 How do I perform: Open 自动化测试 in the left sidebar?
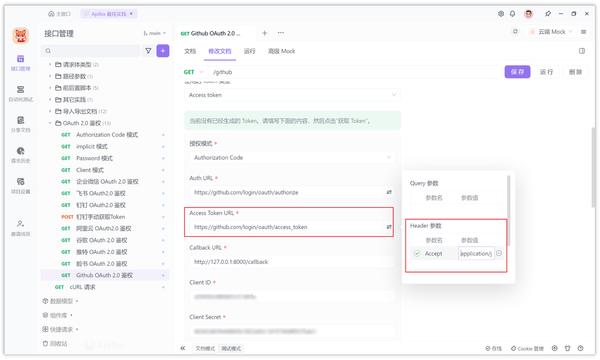tap(20, 94)
